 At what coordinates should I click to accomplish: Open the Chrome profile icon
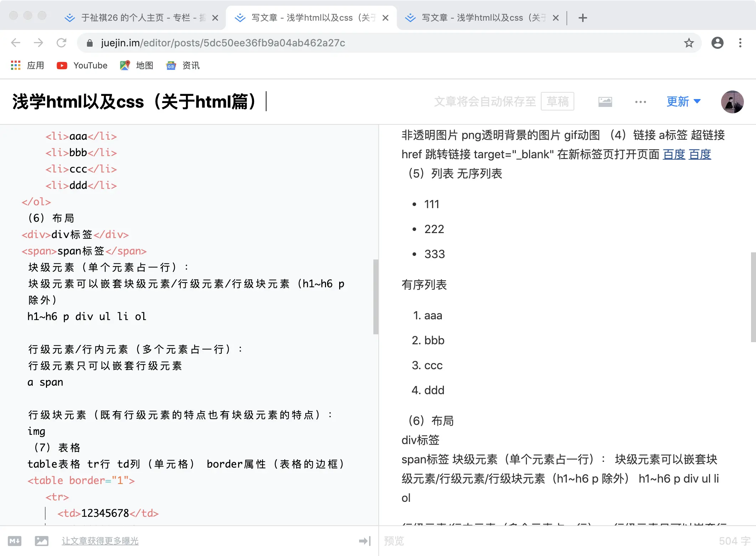point(717,43)
